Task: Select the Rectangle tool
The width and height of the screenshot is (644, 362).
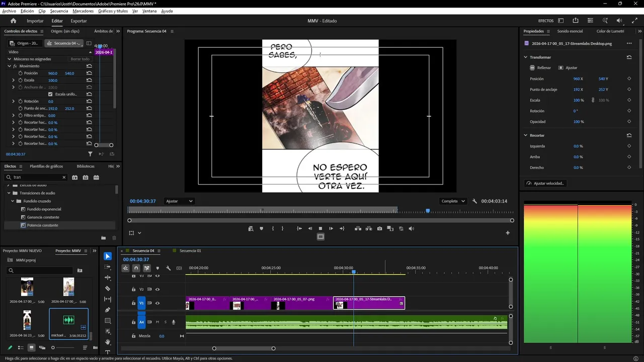Action: point(108,321)
